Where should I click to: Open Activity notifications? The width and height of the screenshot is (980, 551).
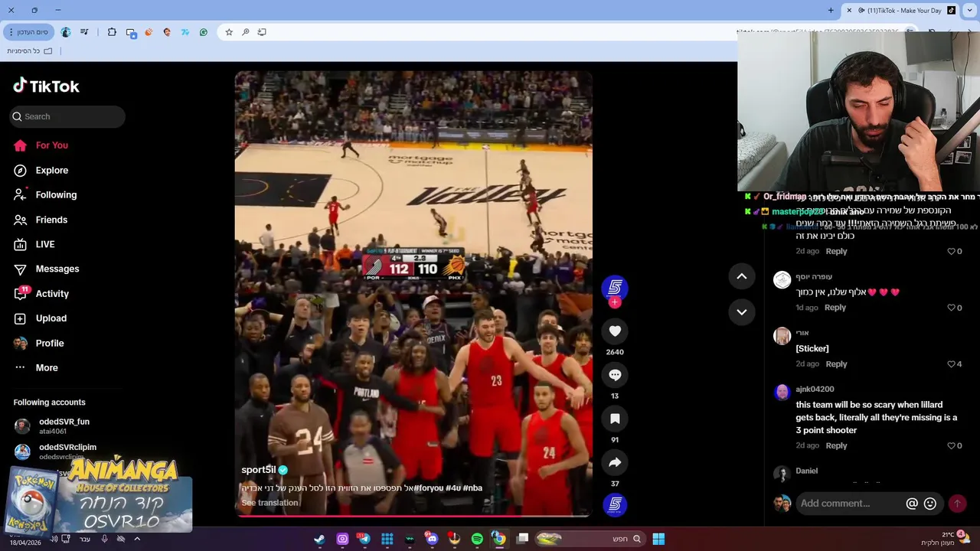(x=52, y=293)
